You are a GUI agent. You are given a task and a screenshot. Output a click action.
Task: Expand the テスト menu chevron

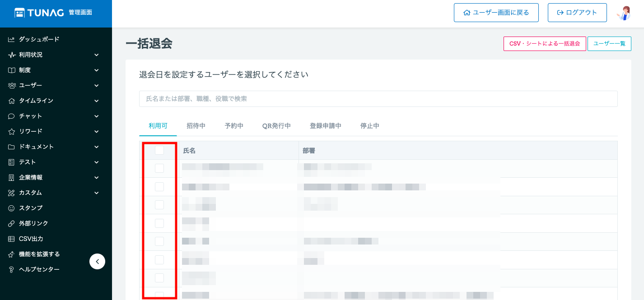[96, 162]
